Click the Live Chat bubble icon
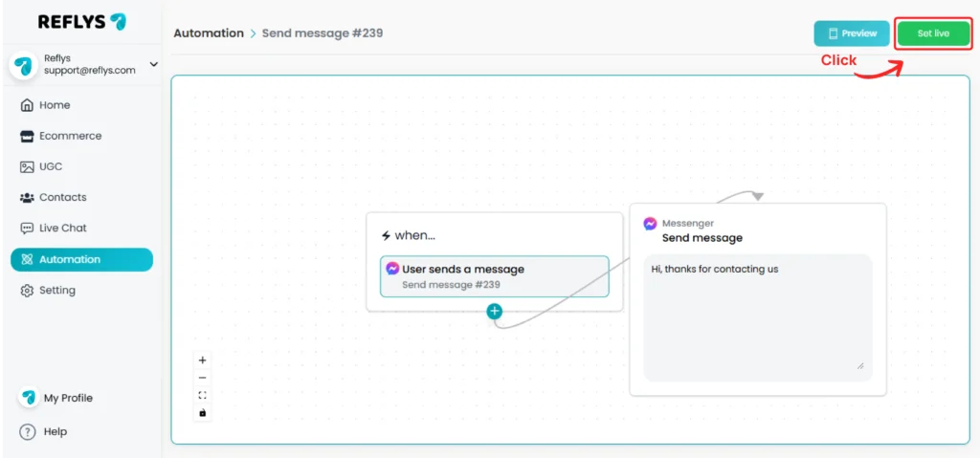The image size is (980, 458). pyautogui.click(x=27, y=229)
